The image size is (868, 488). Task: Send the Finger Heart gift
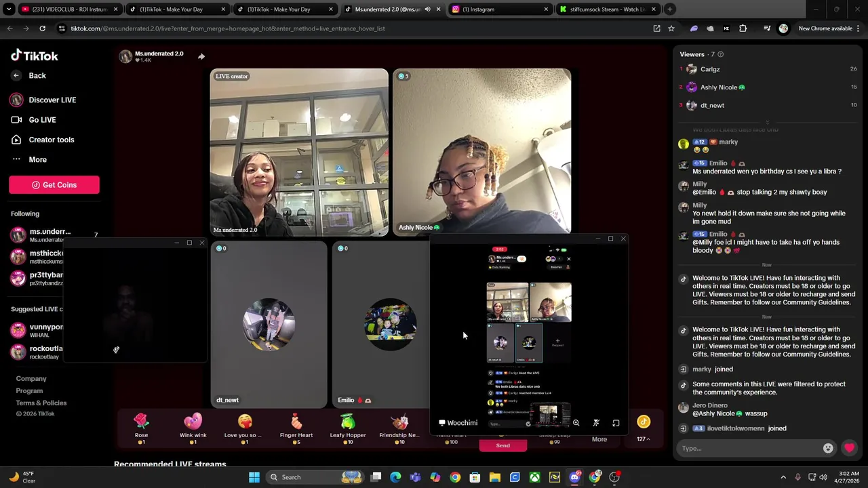296,427
